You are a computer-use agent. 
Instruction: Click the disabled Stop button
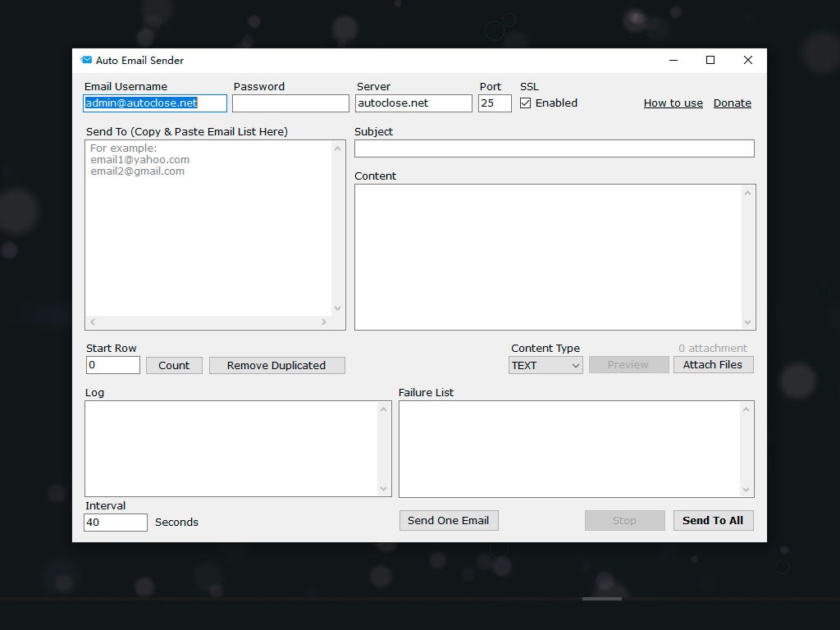point(624,520)
